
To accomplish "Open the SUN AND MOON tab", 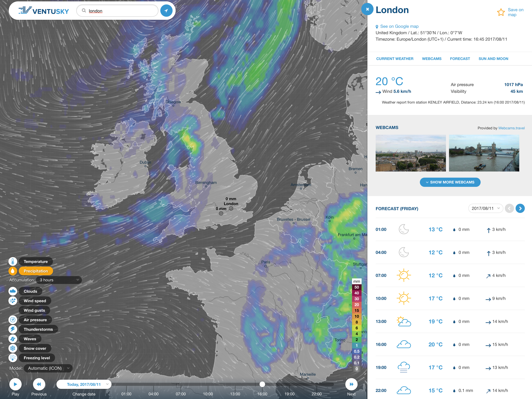I will click(493, 59).
